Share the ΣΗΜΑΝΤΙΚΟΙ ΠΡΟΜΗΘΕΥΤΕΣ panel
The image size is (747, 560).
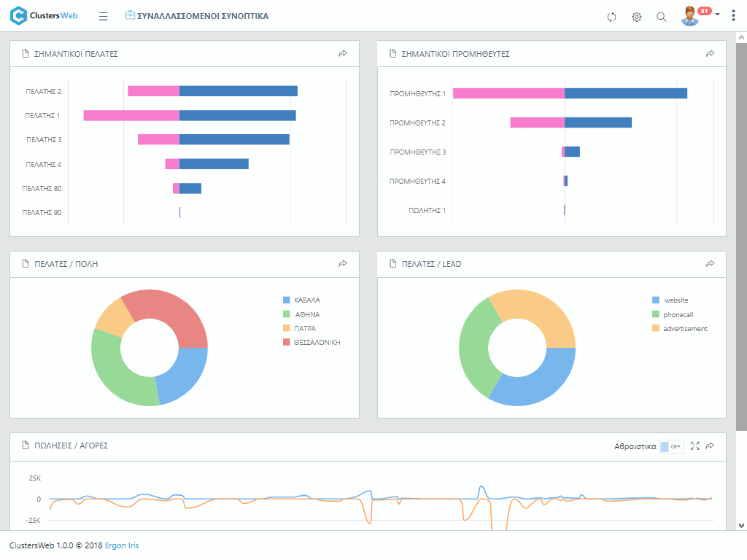pyautogui.click(x=710, y=54)
